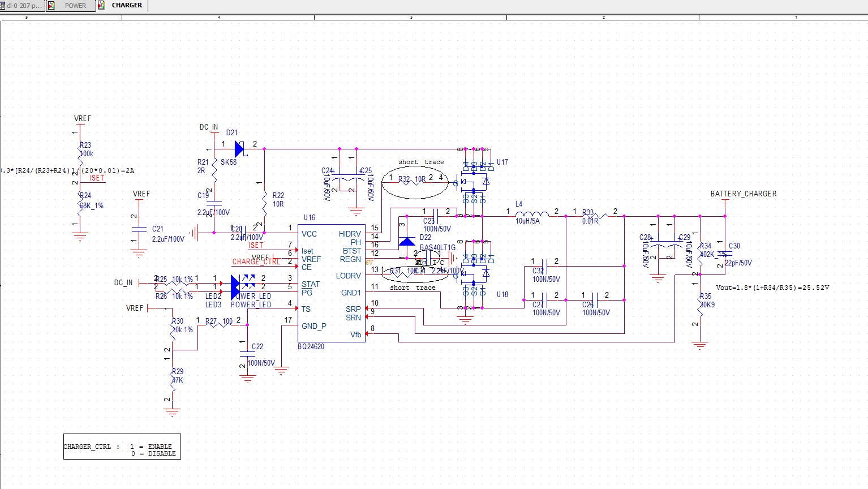Viewport: 868px width, 489px height.
Task: Select the D22 diode symbol
Action: [407, 242]
